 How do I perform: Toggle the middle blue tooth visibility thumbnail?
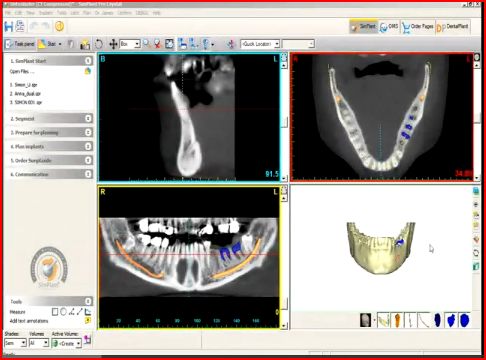click(451, 320)
